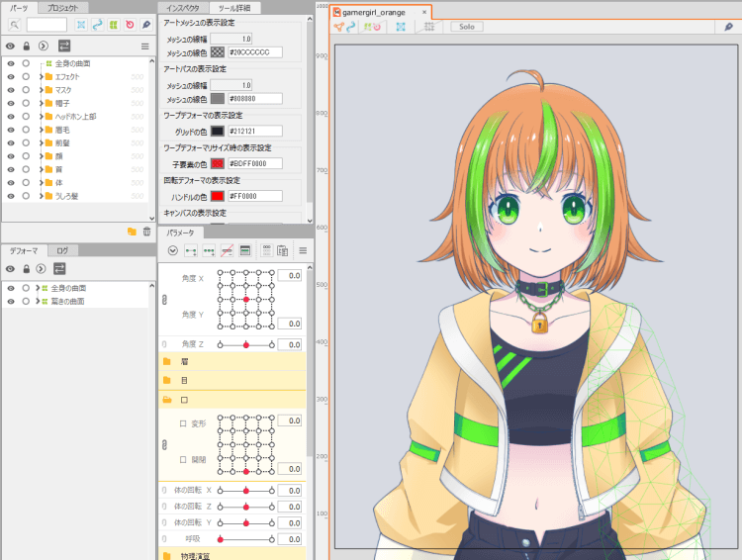Screen dimensions: 742x560
Task: Click the add two keys parameter icon
Action: point(191,251)
